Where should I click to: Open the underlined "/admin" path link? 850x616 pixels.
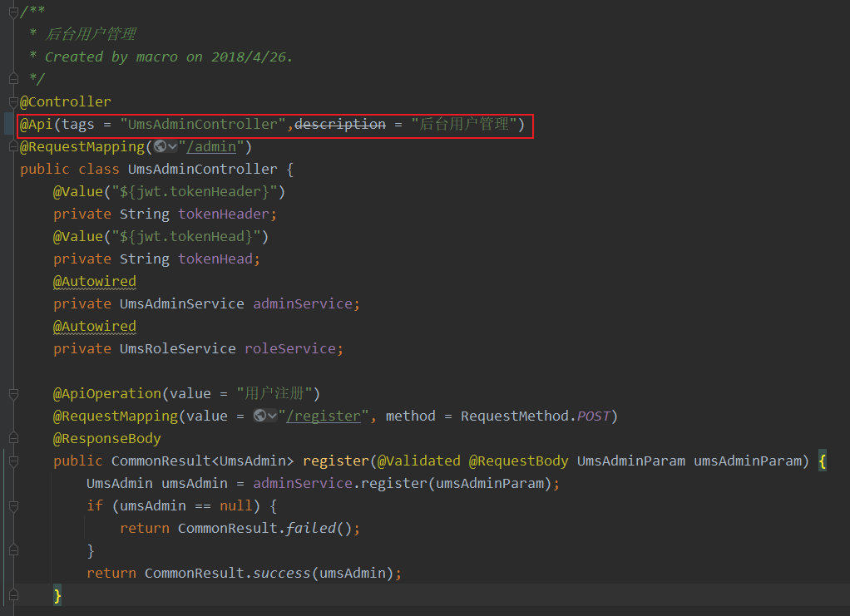coord(211,146)
